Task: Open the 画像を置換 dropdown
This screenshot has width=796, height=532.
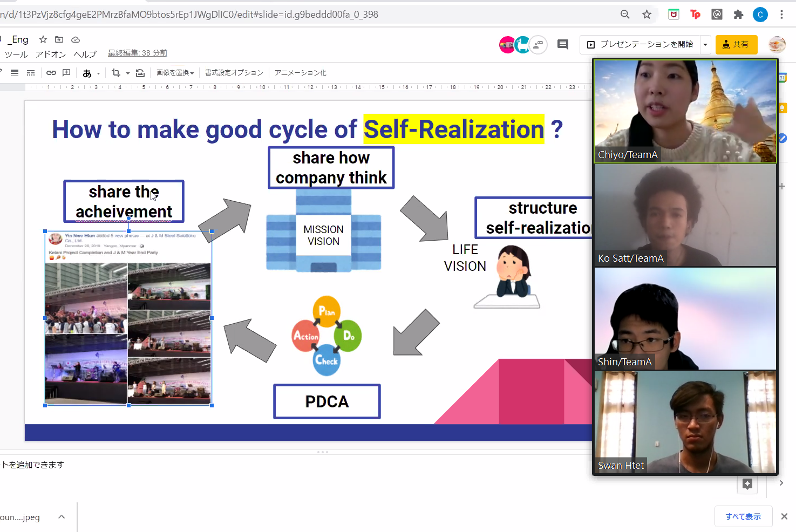Action: pos(175,73)
